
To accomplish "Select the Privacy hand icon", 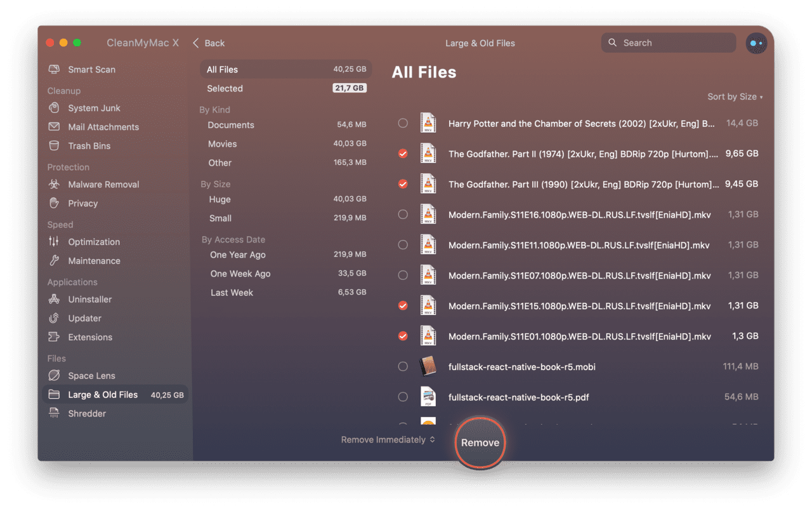I will tap(55, 203).
